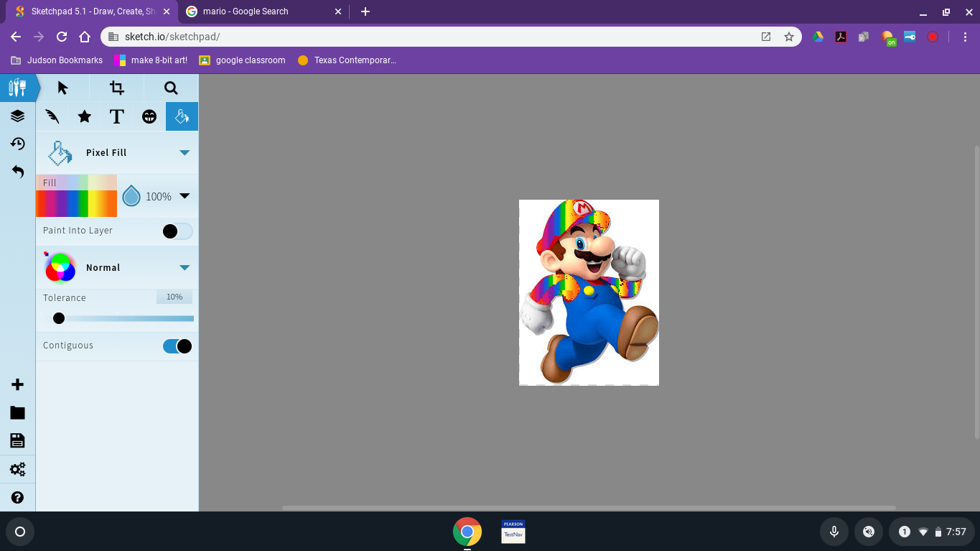980x551 pixels.
Task: Select the Crop tool
Action: pyautogui.click(x=117, y=88)
